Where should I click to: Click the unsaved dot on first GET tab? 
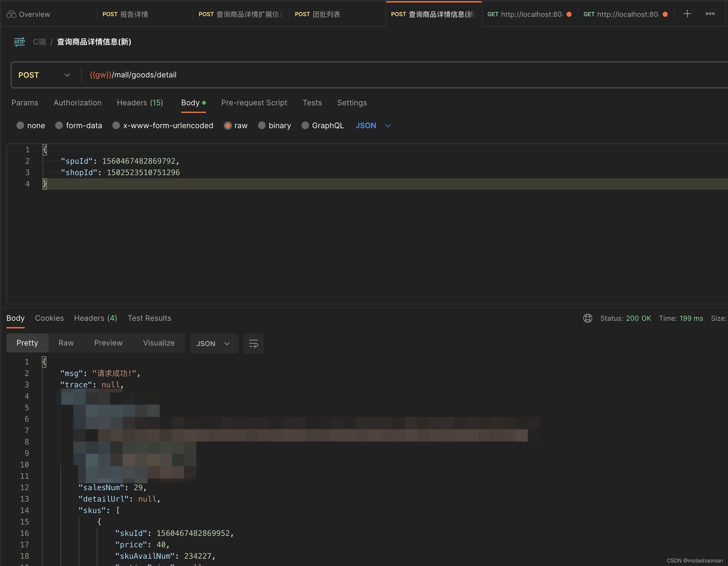point(569,14)
